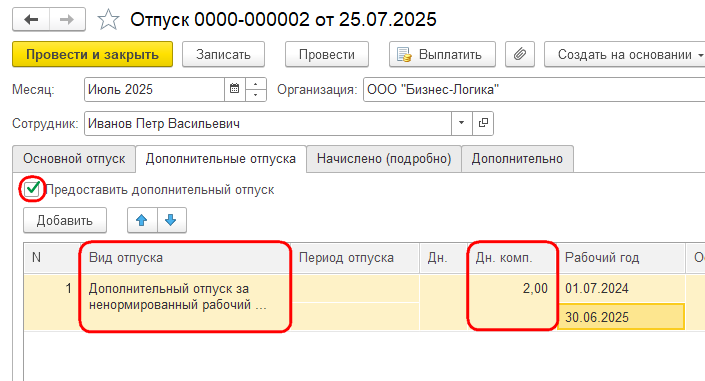
Task: Edit the Месяц field Июль 2025
Action: 154,90
